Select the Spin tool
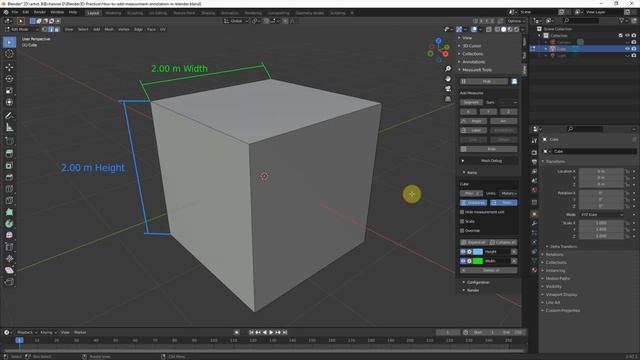Screen dimensions: 640x360 pyautogui.click(x=9, y=224)
